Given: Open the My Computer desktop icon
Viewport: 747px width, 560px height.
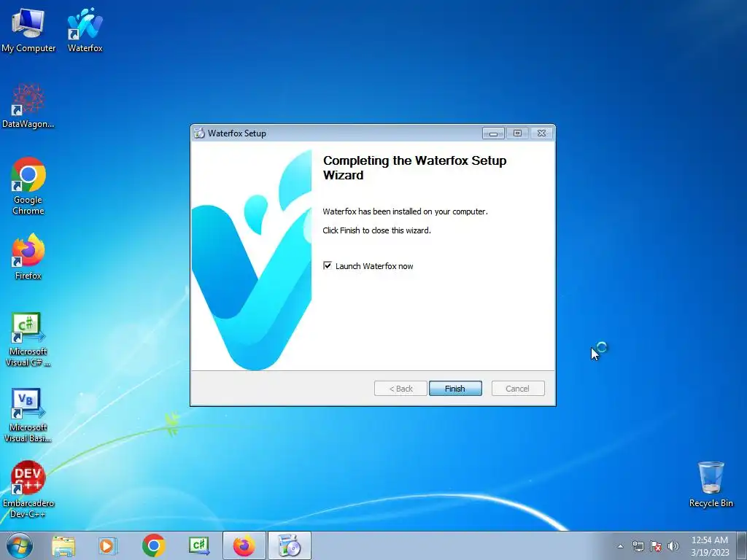Looking at the screenshot, I should 28,31.
